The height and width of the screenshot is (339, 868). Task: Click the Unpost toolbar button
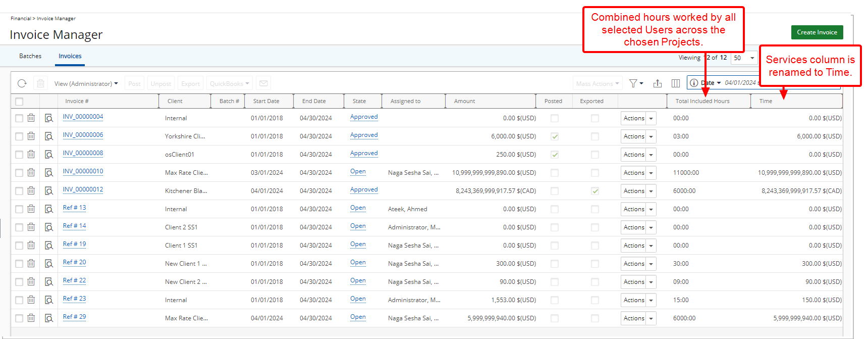click(161, 83)
